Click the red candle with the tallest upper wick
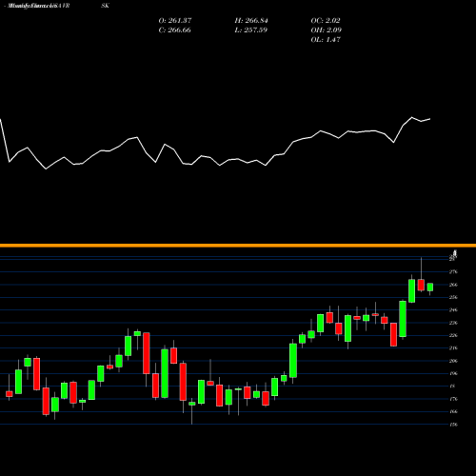 point(421,285)
